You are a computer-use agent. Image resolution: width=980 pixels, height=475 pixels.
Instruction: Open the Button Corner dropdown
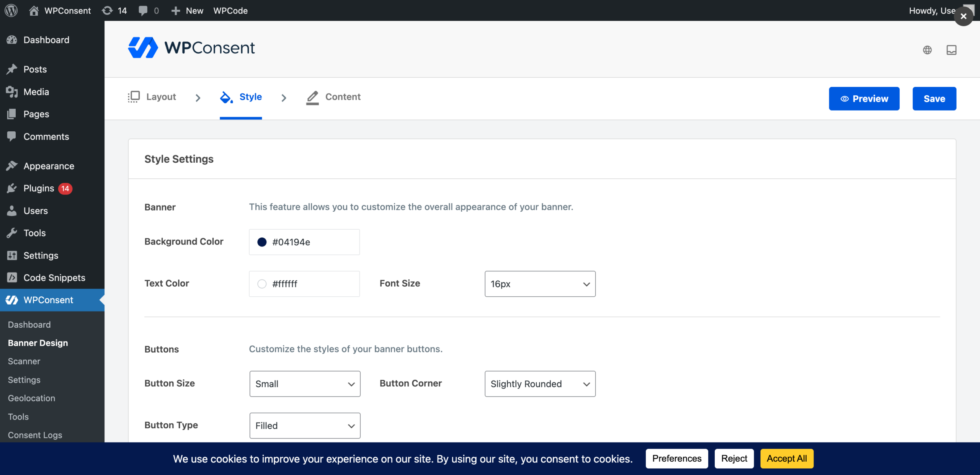(540, 384)
